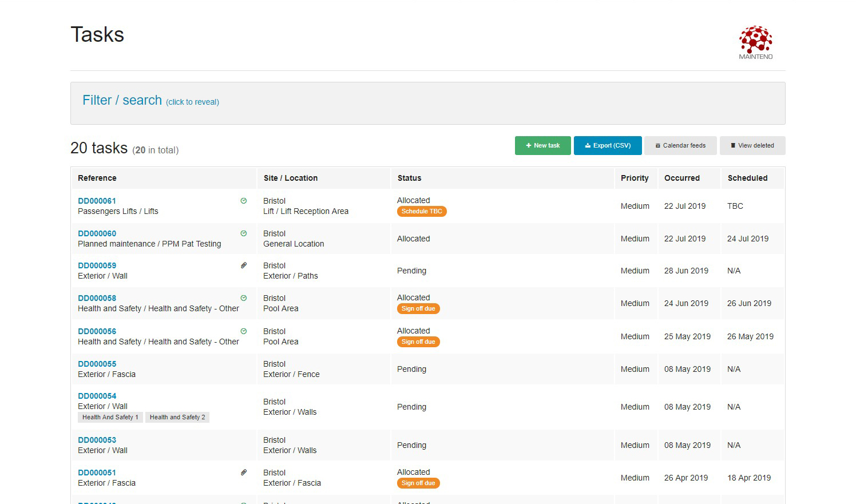The image size is (856, 504).
Task: Sort by the Priority column header
Action: pyautogui.click(x=635, y=178)
